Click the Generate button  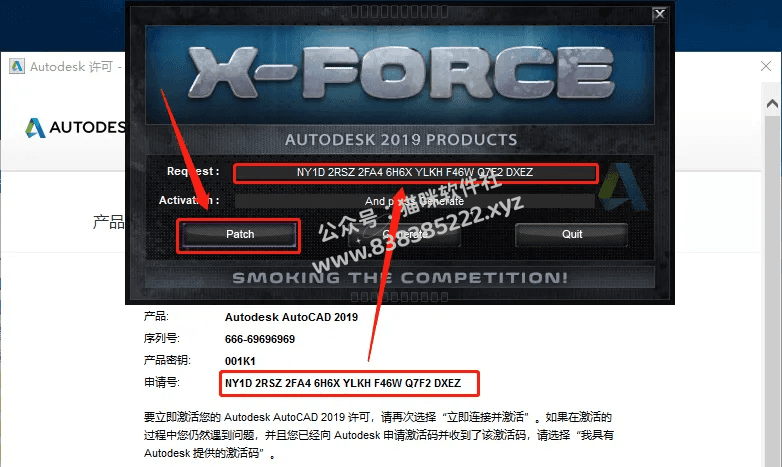click(x=404, y=234)
